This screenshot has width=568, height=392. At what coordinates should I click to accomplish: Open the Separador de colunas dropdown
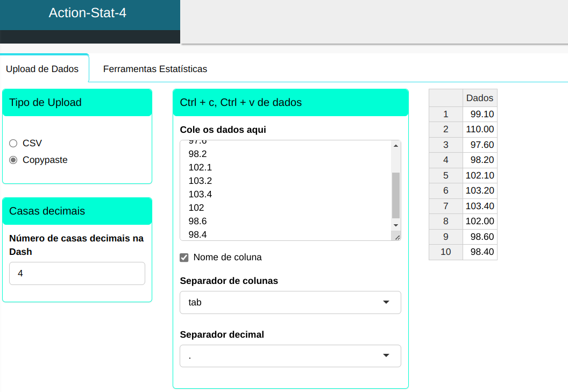click(290, 302)
